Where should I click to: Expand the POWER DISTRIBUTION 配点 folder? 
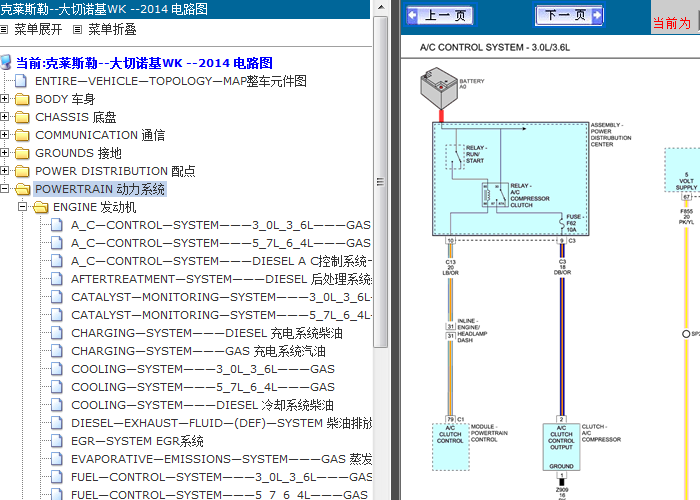click(x=4, y=171)
